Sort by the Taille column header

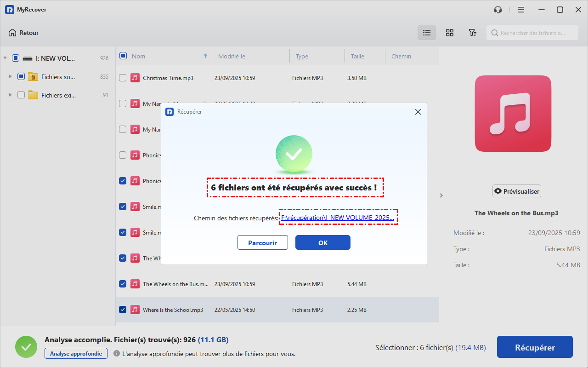tap(357, 56)
